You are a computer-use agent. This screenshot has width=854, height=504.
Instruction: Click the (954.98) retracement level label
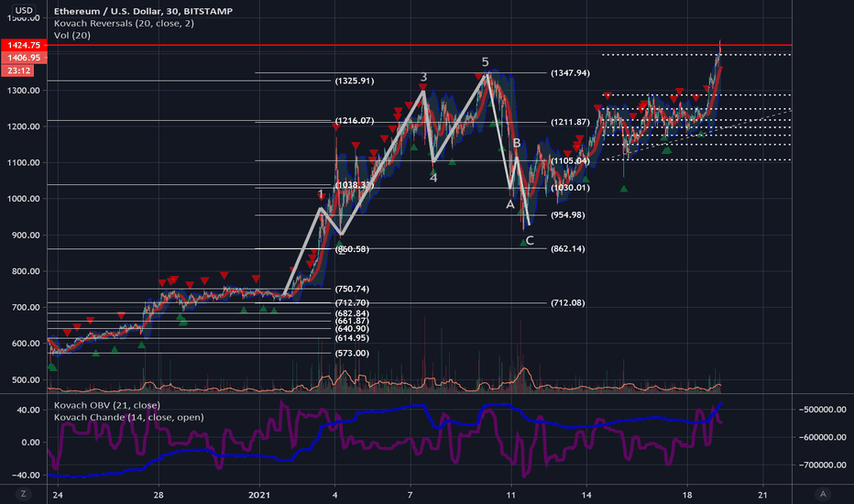tap(568, 215)
